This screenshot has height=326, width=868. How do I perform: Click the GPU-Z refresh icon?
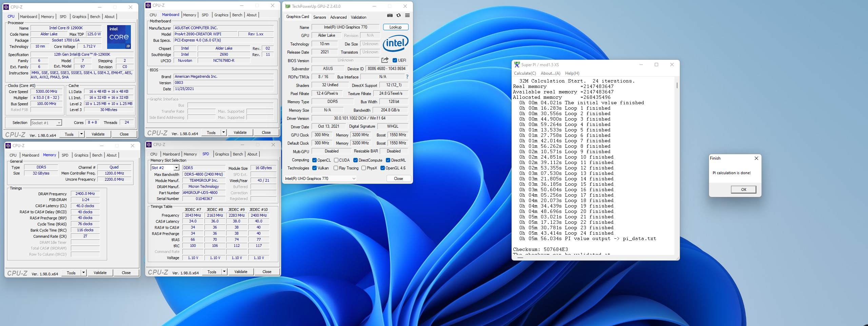coord(398,15)
